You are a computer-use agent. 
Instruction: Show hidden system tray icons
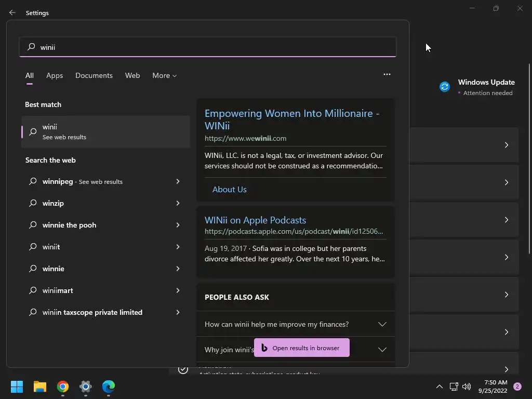[440, 387]
